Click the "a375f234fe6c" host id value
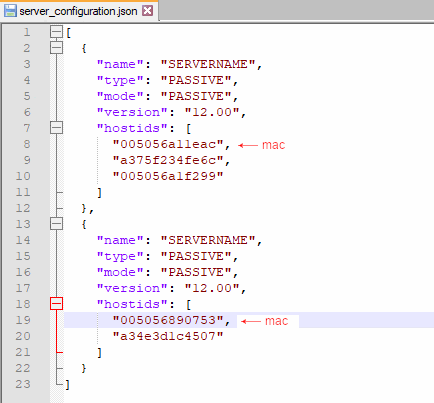Screen dimensions: 434x403 pos(168,160)
